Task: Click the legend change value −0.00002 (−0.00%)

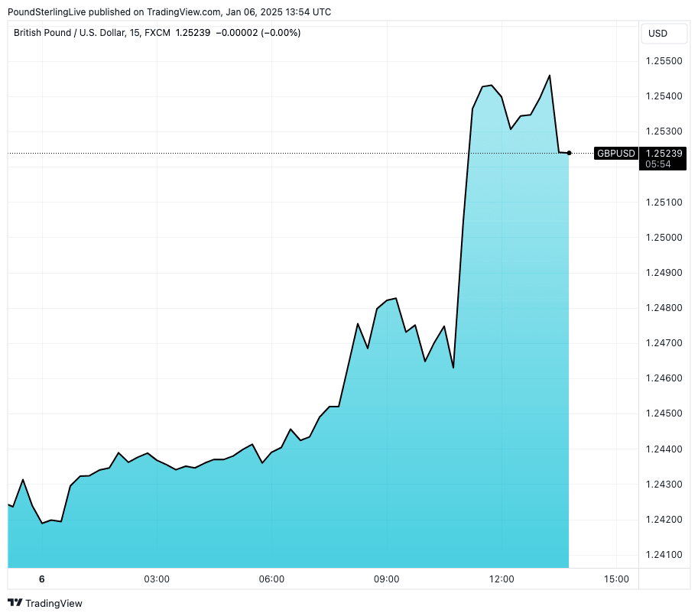Action: 258,33
